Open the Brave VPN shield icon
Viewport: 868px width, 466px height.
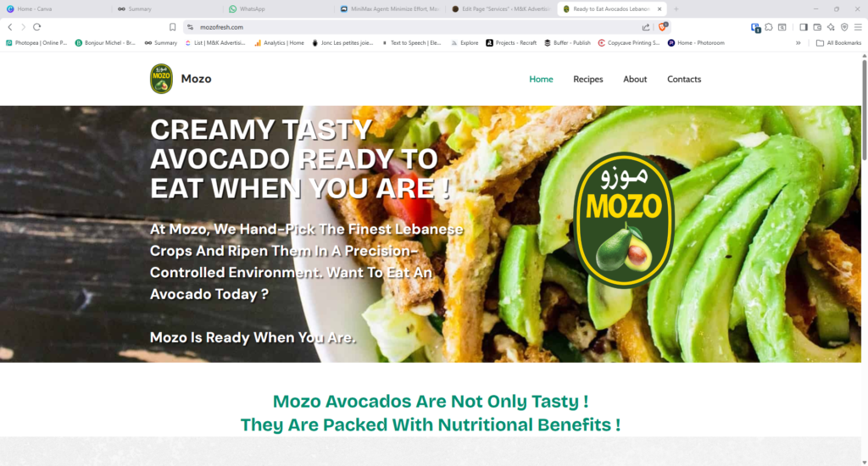tap(844, 26)
